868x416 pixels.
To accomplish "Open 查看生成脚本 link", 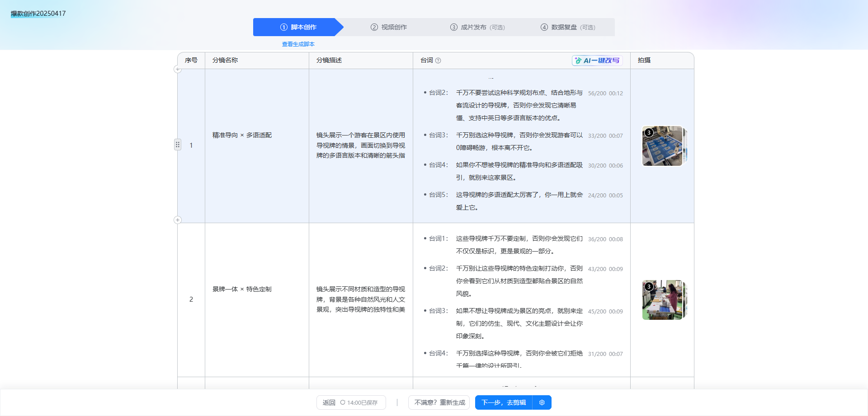I will 298,44.
